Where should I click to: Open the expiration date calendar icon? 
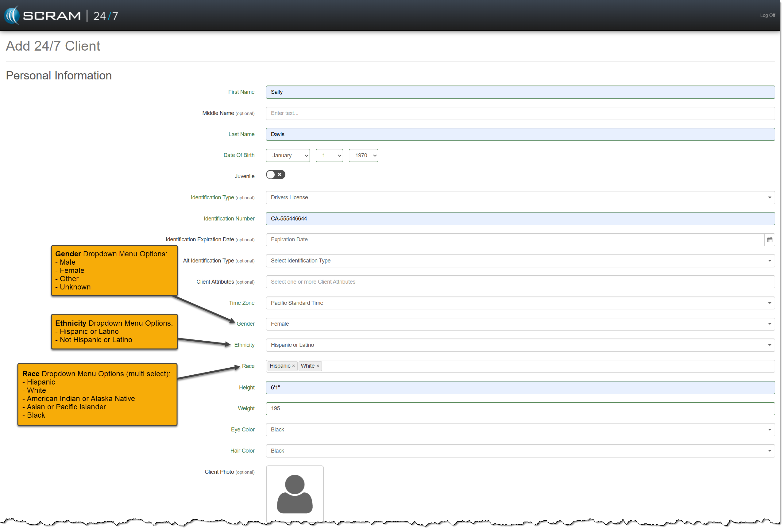(x=769, y=240)
